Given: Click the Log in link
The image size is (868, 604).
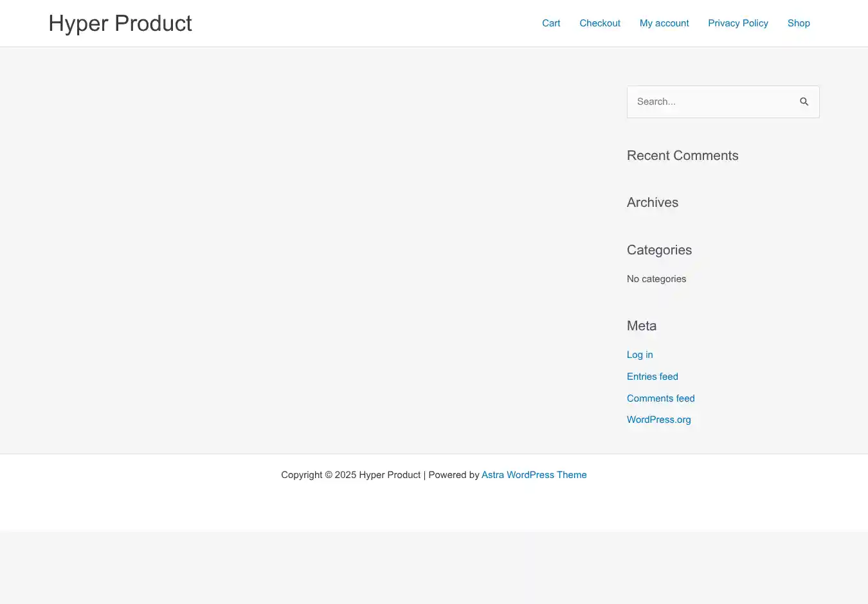Looking at the screenshot, I should [640, 355].
